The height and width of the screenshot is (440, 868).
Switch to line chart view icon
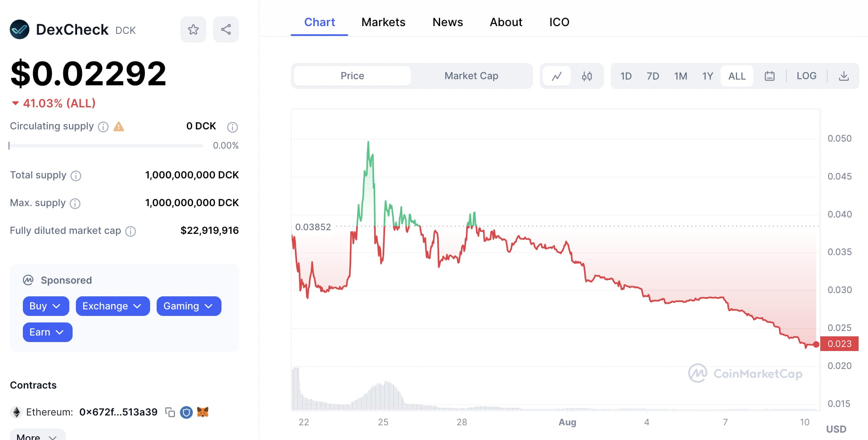pyautogui.click(x=557, y=76)
